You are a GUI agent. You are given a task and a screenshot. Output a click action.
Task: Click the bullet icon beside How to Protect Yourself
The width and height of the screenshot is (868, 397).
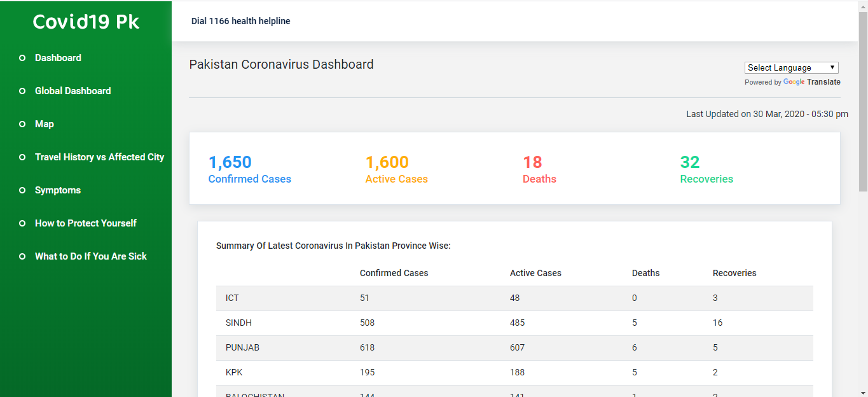click(22, 223)
